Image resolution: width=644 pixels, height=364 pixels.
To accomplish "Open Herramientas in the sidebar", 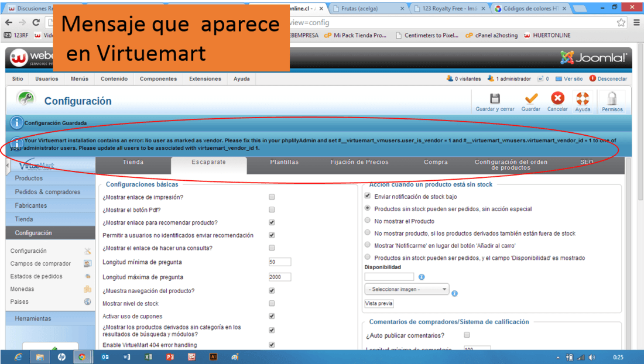I will click(x=50, y=318).
